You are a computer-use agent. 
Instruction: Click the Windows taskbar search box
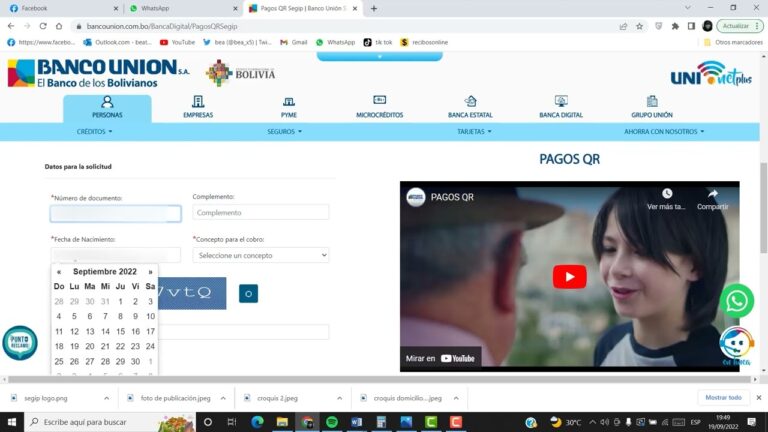110,422
